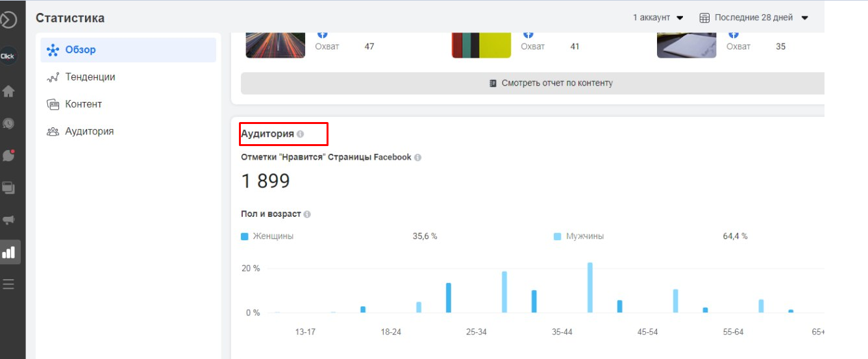Open the hamburger all tools menu
Viewport: 868px width, 359px height.
tap(8, 284)
